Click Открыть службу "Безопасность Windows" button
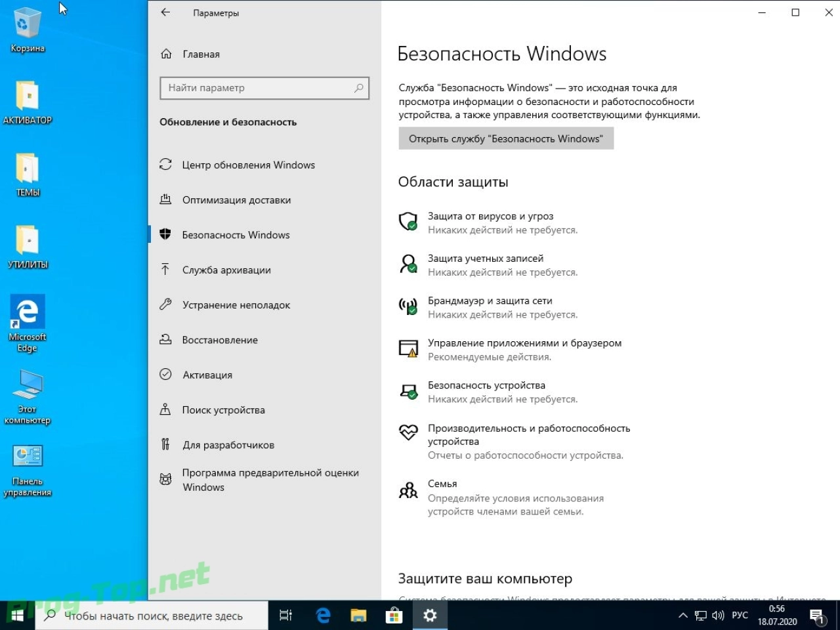Viewport: 840px width, 630px height. click(506, 138)
